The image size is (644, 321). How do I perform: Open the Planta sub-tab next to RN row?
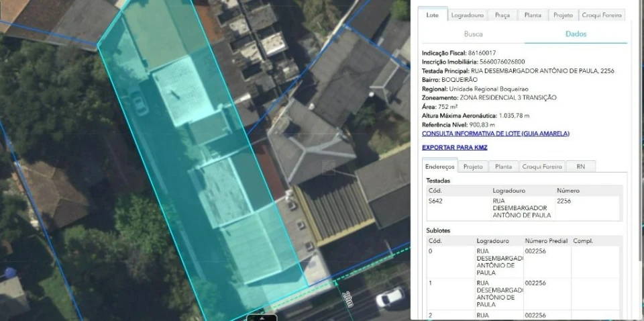pyautogui.click(x=504, y=167)
